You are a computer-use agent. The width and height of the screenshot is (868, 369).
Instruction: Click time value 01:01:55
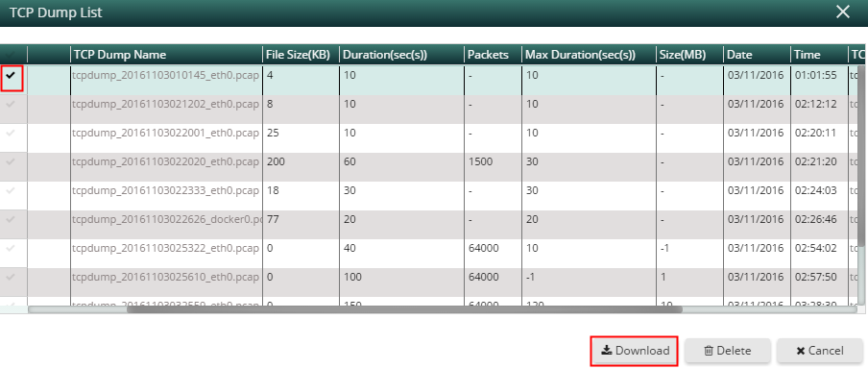(x=815, y=75)
